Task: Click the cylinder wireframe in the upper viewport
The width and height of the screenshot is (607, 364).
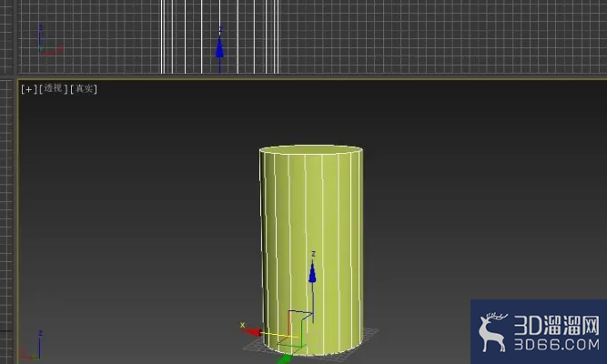Action: [219, 36]
